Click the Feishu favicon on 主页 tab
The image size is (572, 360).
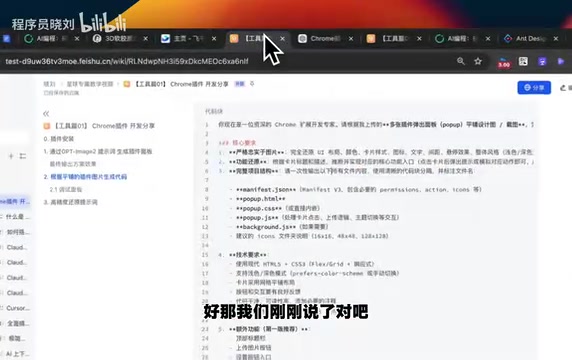[x=165, y=38]
